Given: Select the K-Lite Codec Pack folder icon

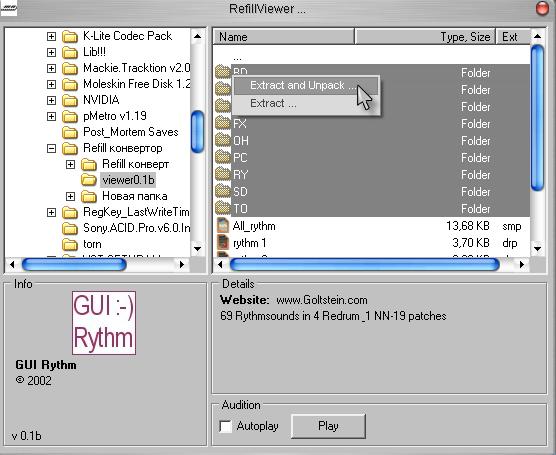Looking at the screenshot, I should coord(70,36).
